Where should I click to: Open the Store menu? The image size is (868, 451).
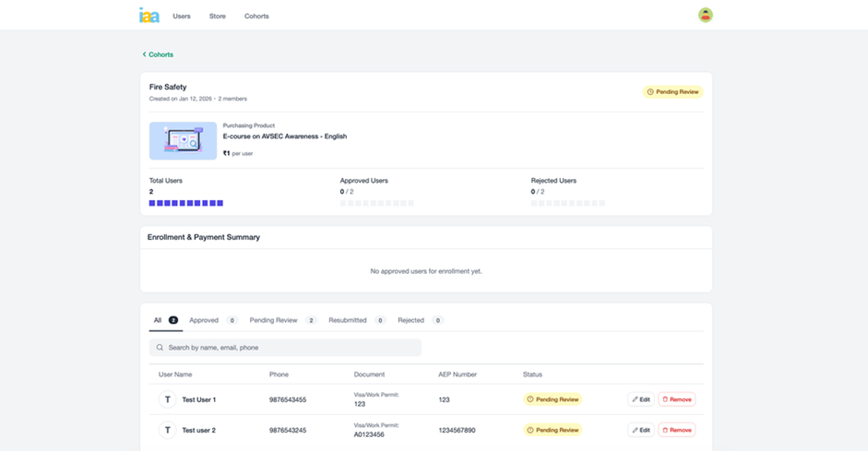(x=217, y=16)
